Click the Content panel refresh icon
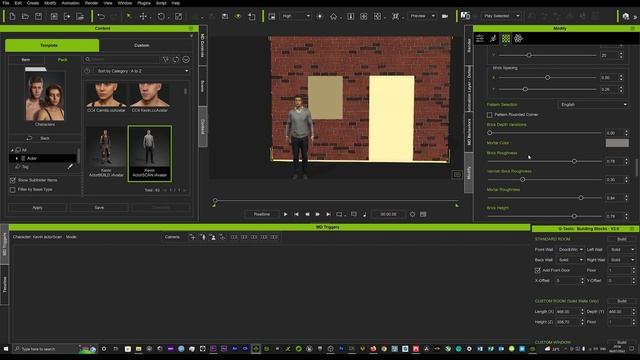 176,60
